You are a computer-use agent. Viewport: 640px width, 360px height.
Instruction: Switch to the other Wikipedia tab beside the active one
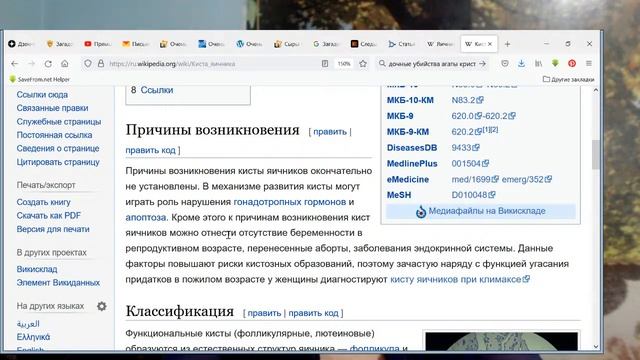pyautogui.click(x=440, y=44)
